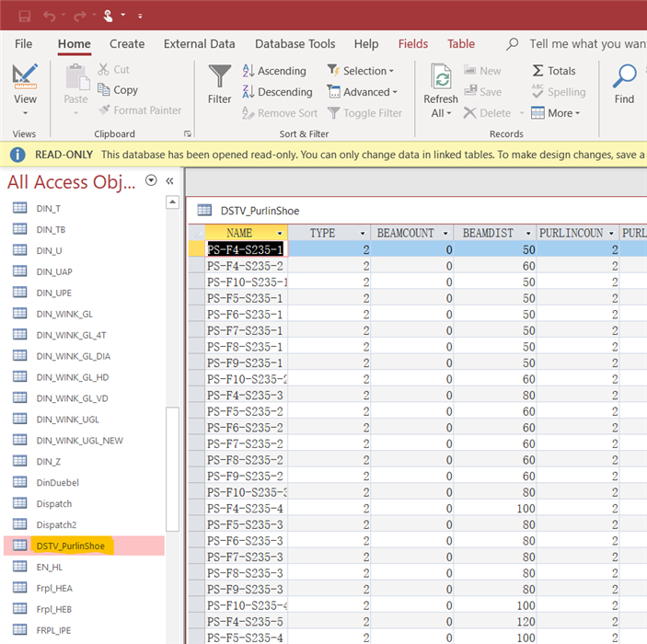The height and width of the screenshot is (644, 647).
Task: Click navigation pane scroll up arrow
Action: click(x=172, y=202)
